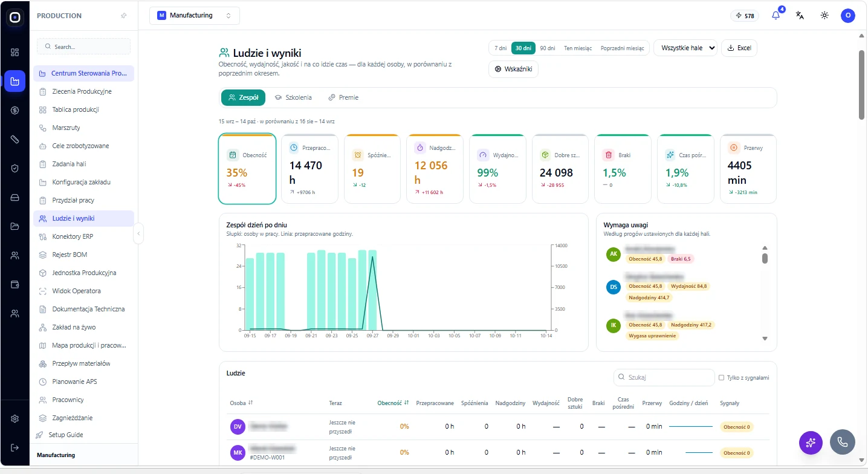Open 'Zlecenia Produkcyjne' in the sidebar
868x474 pixels.
point(83,91)
